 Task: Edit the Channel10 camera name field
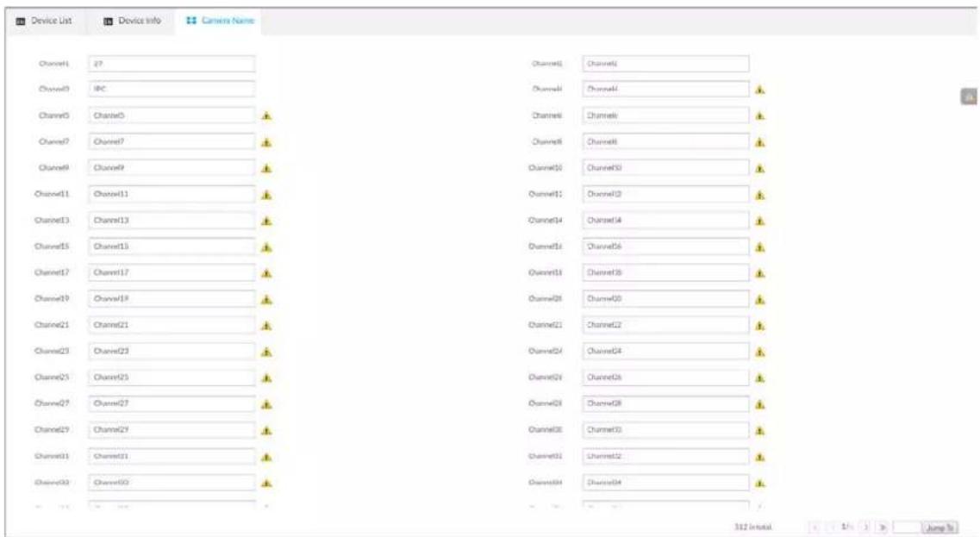click(x=665, y=167)
